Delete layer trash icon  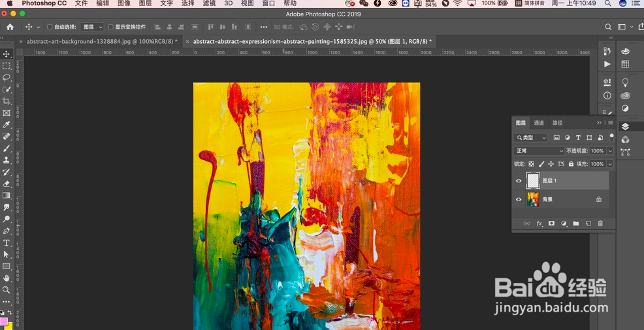point(600,223)
